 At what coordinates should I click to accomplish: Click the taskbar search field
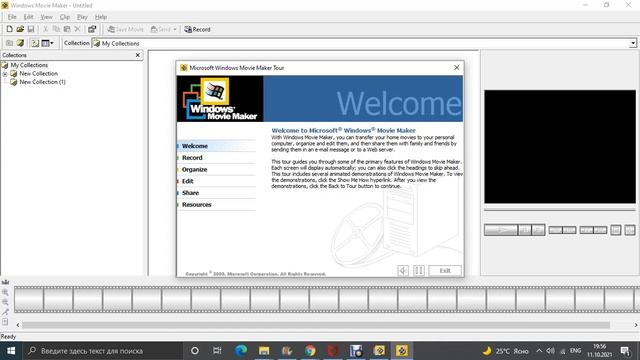pos(103,351)
